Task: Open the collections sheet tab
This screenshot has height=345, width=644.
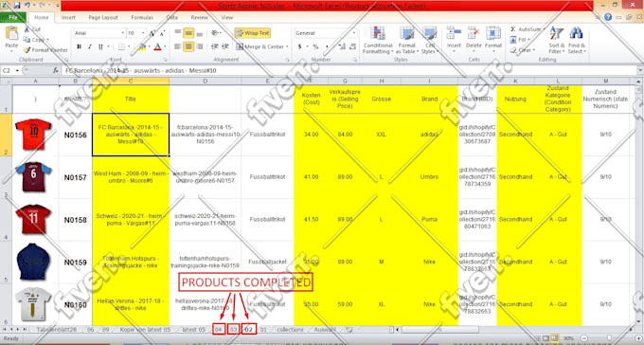Action: pos(290,330)
